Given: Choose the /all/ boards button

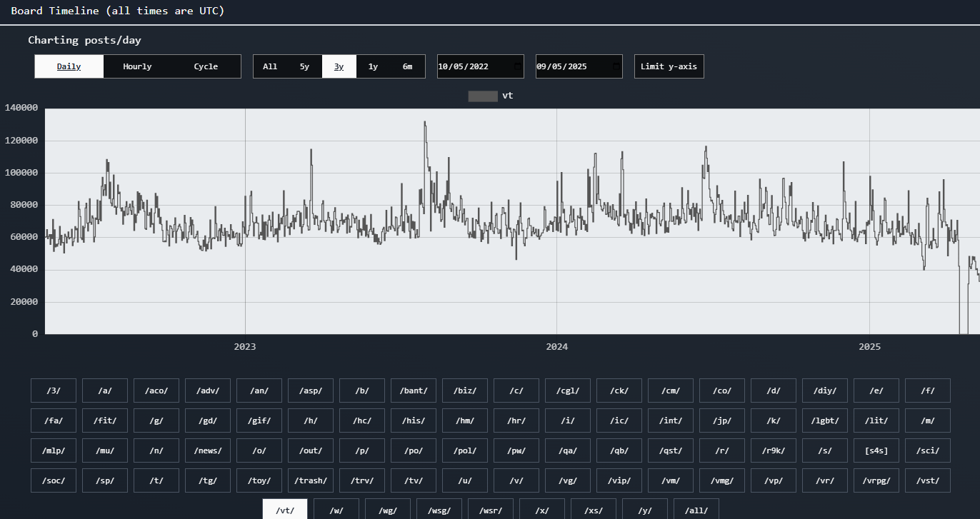Looking at the screenshot, I should [x=696, y=510].
